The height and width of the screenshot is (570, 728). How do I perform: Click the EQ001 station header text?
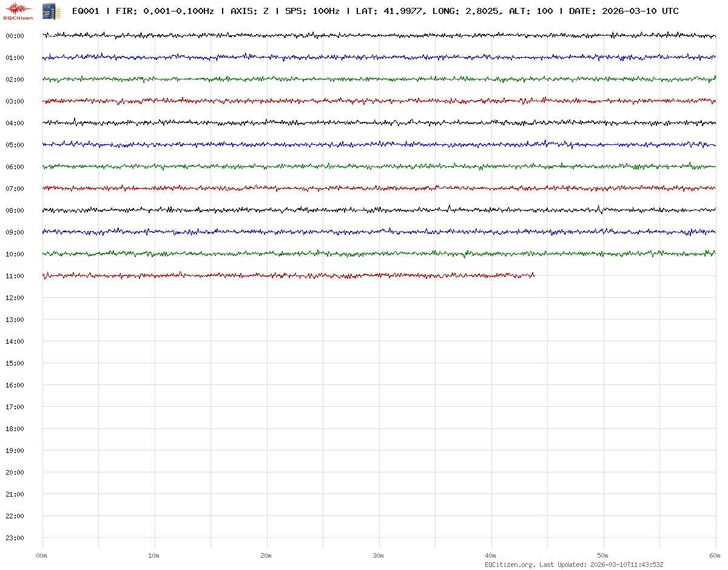point(86,12)
